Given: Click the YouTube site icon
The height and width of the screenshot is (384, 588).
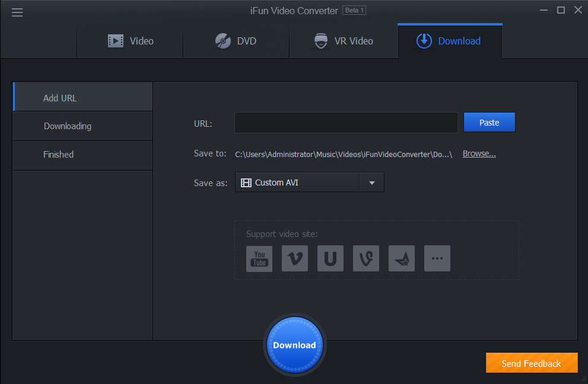Looking at the screenshot, I should pyautogui.click(x=259, y=258).
